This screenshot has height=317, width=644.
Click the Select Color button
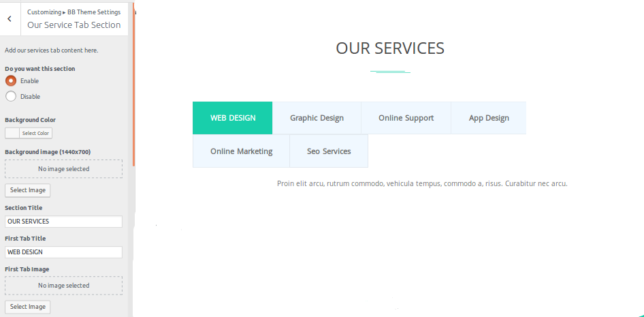point(35,133)
